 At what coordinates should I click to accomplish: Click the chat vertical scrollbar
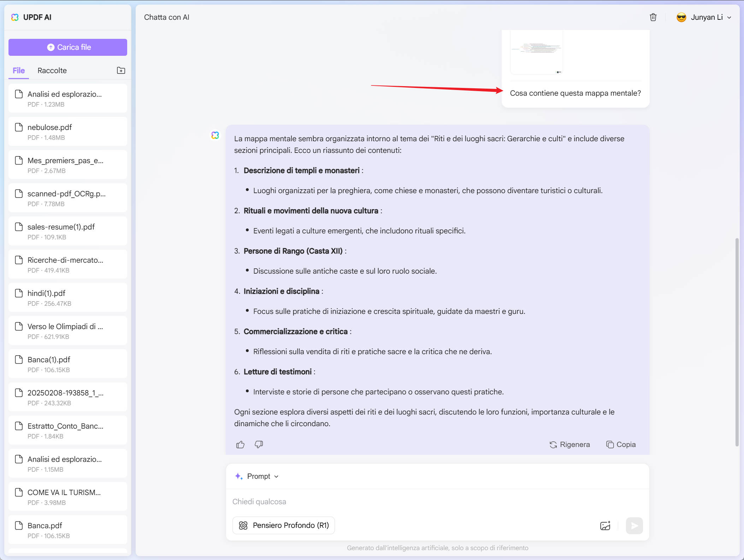point(736,342)
